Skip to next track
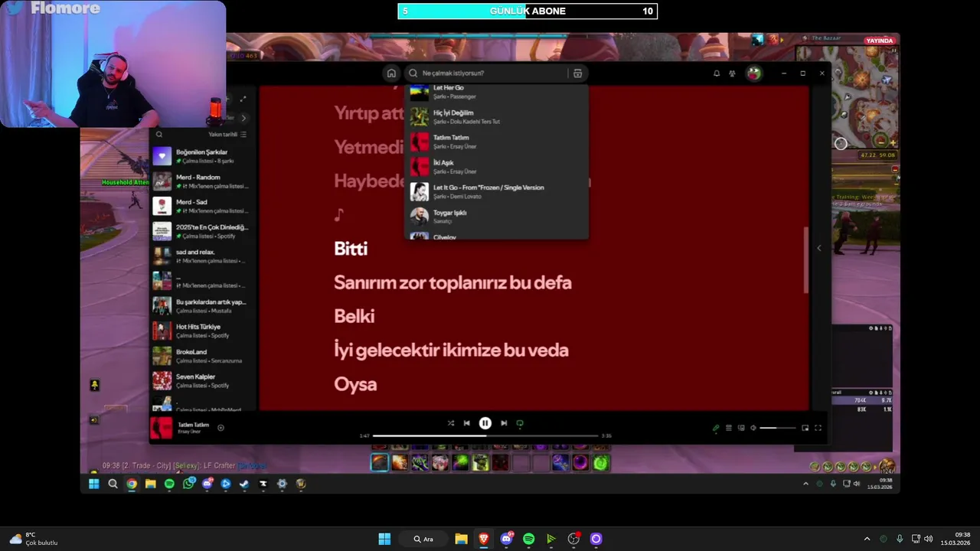This screenshot has height=551, width=980. pos(503,423)
